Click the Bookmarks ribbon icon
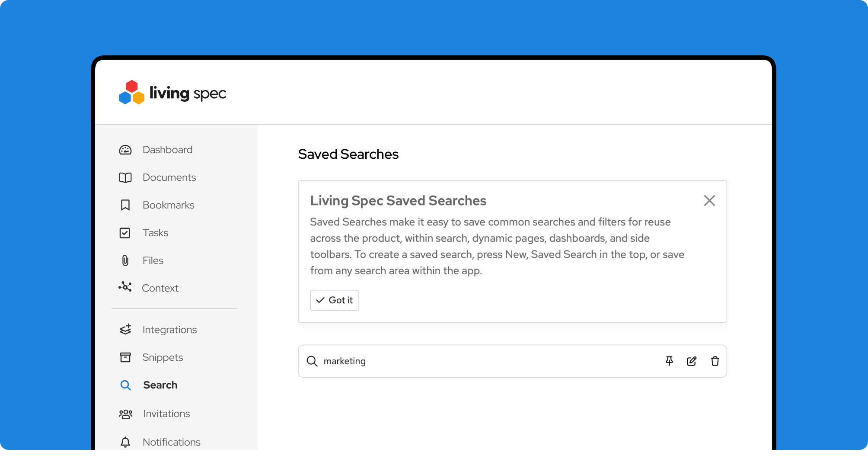The image size is (868, 456). point(125,205)
